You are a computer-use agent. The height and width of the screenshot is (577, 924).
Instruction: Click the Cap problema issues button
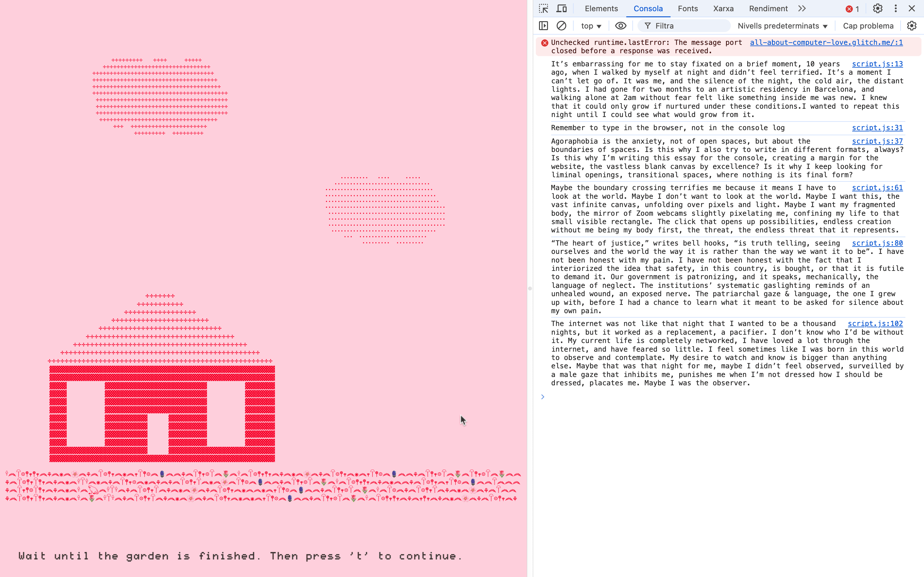[868, 26]
